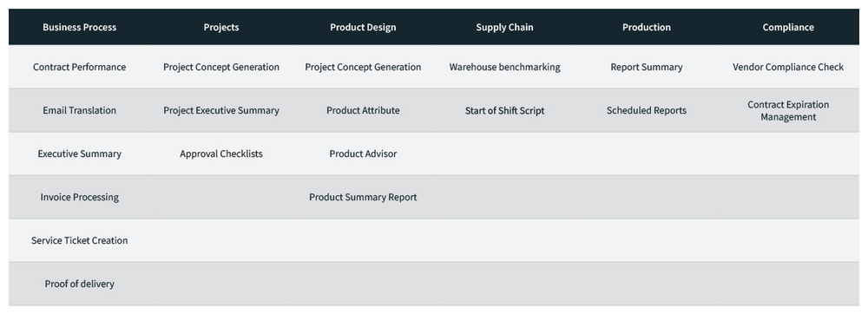Open Project Executive Summary item
The image size is (868, 314).
point(221,110)
